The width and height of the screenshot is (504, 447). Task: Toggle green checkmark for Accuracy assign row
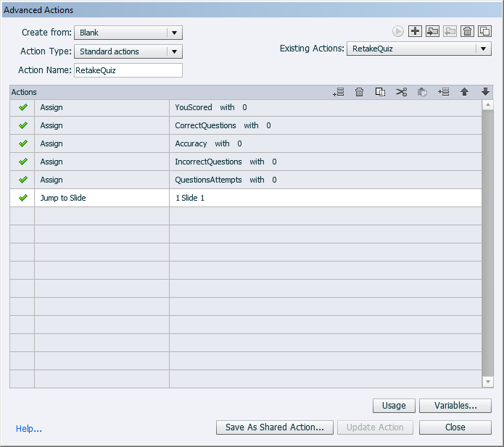click(x=22, y=143)
